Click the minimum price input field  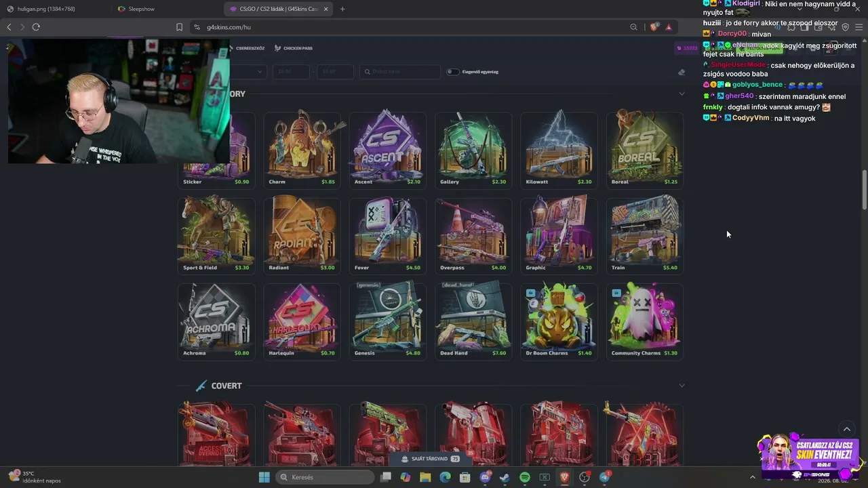[291, 72]
